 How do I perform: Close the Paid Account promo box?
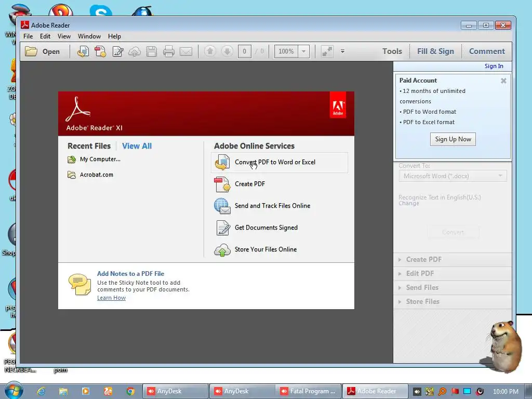click(503, 81)
